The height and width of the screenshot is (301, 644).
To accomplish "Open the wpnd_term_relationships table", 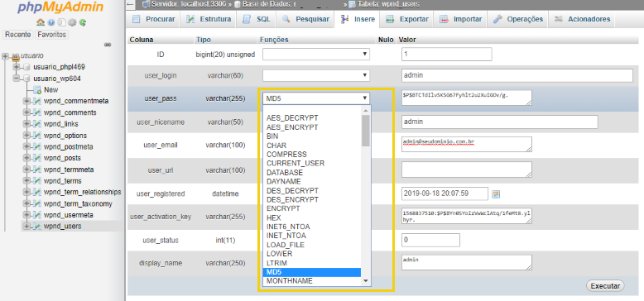I will (82, 193).
